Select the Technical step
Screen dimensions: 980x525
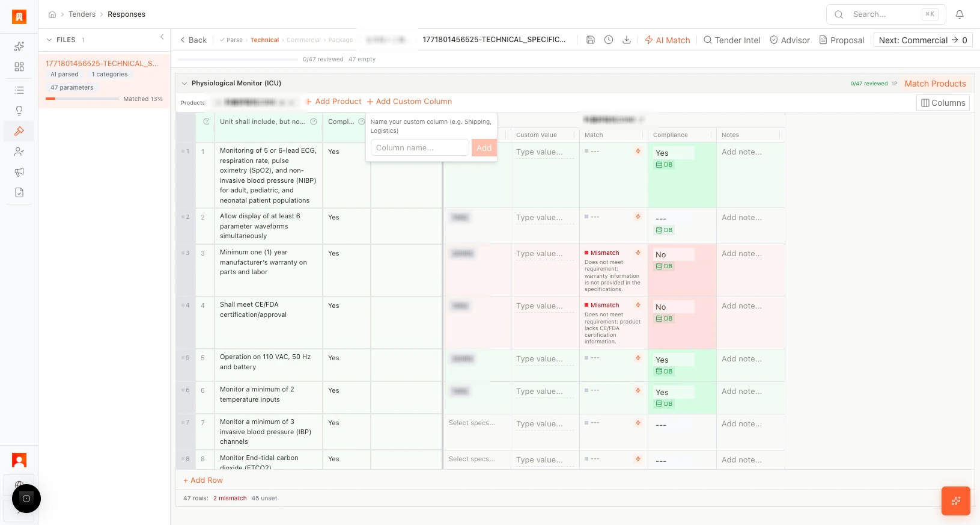point(264,40)
